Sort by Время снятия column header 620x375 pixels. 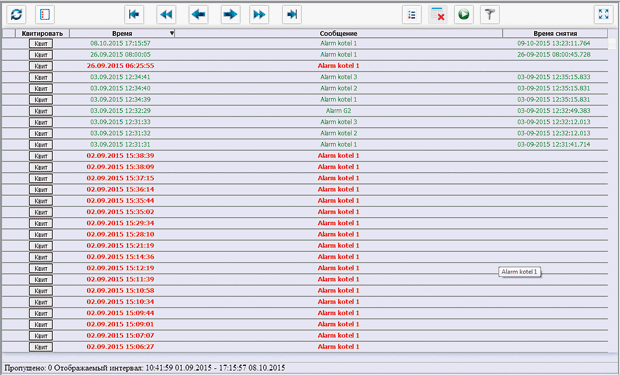tap(555, 34)
